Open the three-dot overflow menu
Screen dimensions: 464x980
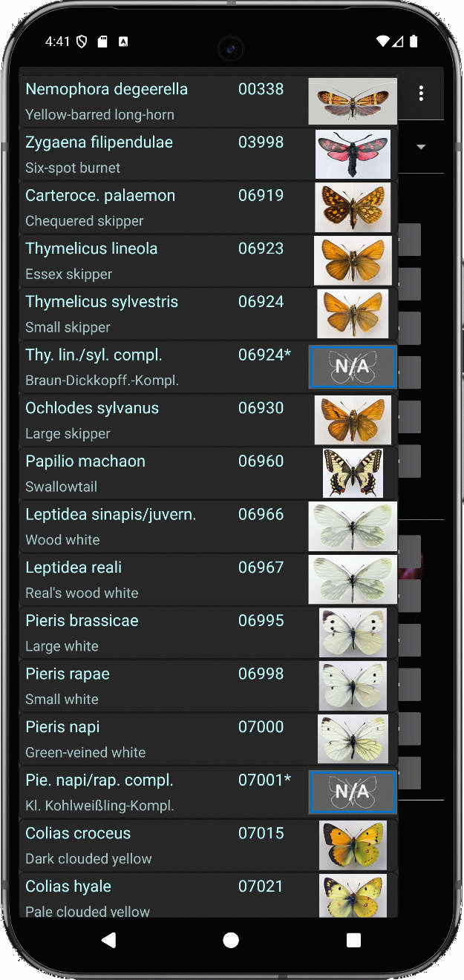pyautogui.click(x=421, y=93)
